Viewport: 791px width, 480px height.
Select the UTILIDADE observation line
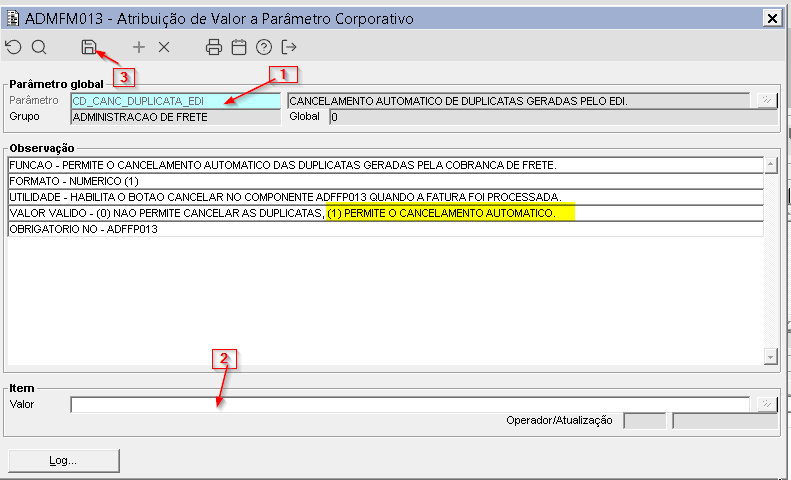pos(385,197)
